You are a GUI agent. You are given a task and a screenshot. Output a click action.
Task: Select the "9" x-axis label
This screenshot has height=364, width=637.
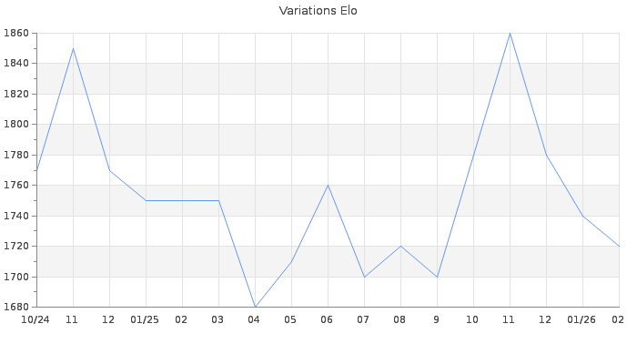coord(437,319)
